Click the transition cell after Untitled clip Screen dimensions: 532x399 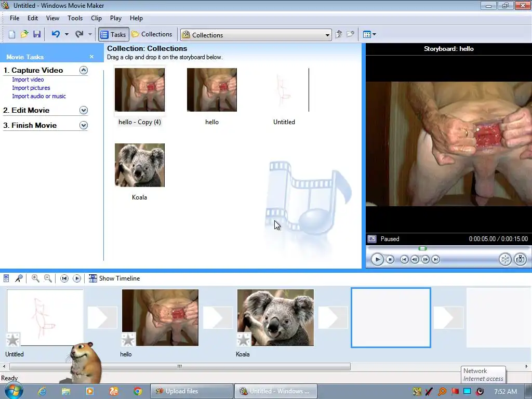[102, 317]
